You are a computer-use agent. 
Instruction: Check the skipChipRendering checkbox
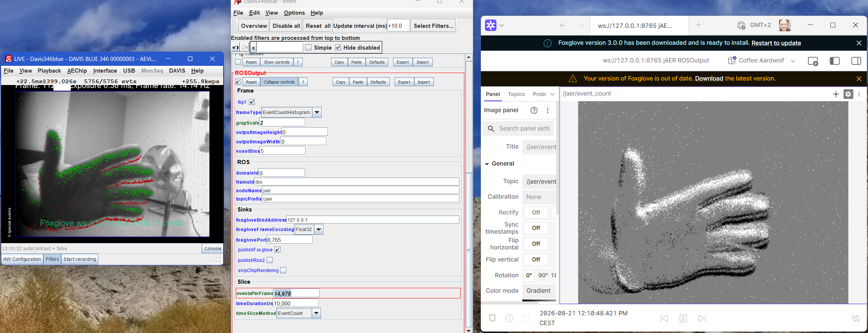click(283, 270)
